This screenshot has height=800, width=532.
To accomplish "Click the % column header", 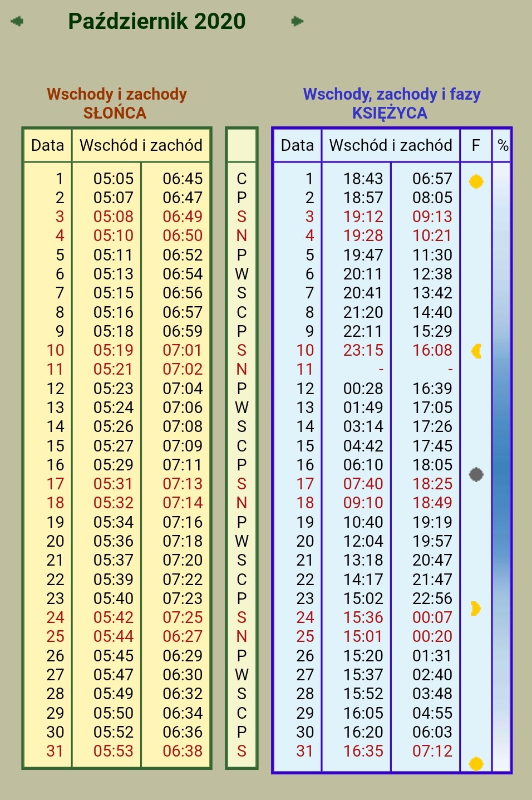I will 503,145.
